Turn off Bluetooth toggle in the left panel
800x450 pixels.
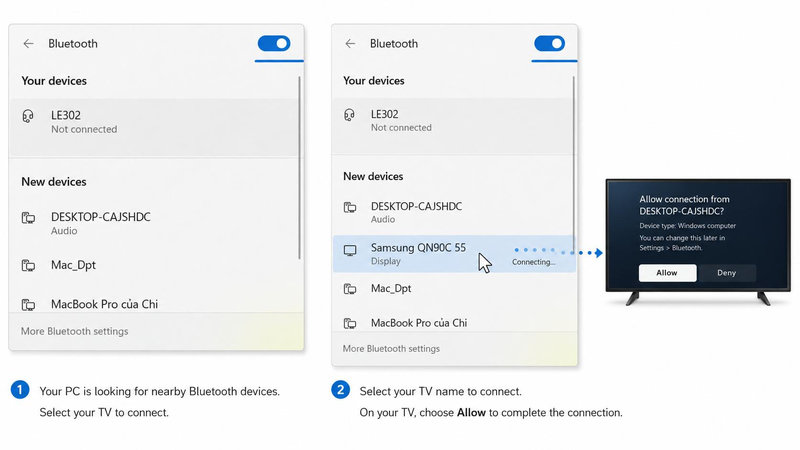click(x=274, y=43)
